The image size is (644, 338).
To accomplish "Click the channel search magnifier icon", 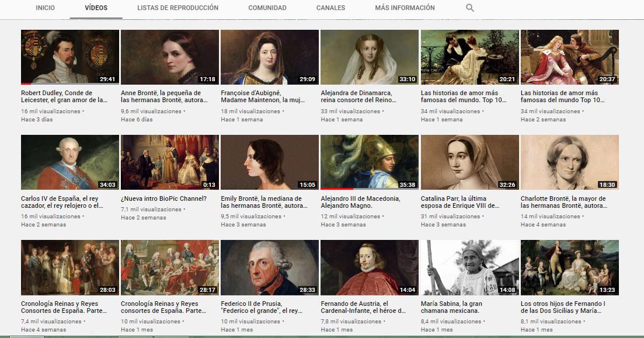I will 470,8.
